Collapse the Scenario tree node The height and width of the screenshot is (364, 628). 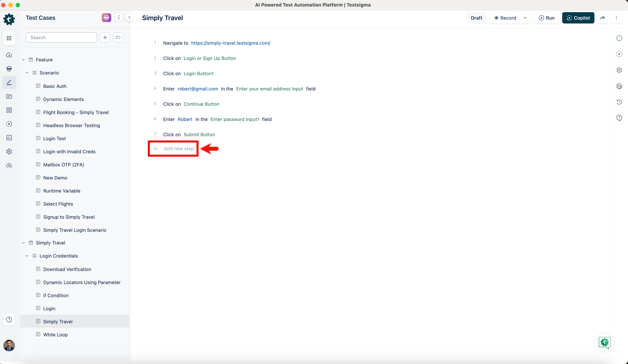click(27, 73)
